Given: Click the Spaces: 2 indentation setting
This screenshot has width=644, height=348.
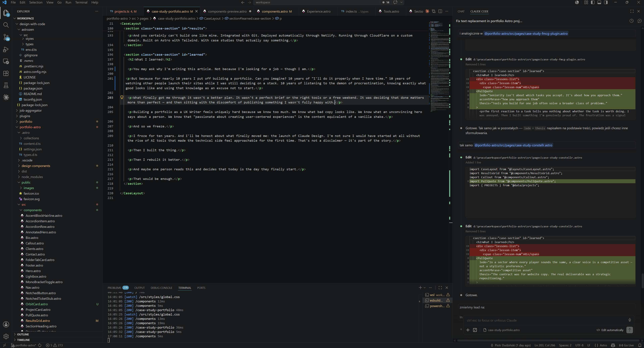Looking at the screenshot, I should [x=565, y=345].
